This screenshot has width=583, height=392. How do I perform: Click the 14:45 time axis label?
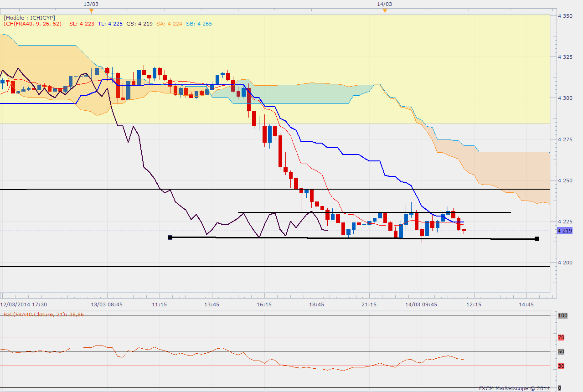[x=526, y=304]
